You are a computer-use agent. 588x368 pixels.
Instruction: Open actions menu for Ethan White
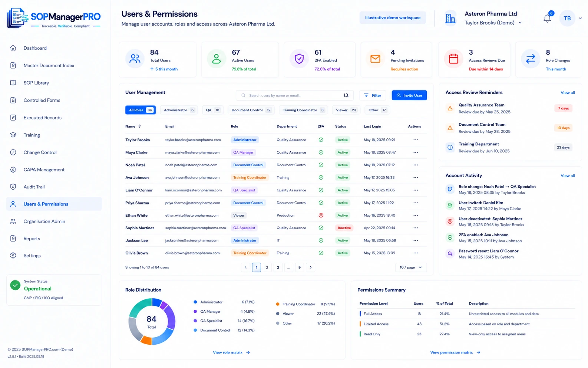[x=416, y=216]
